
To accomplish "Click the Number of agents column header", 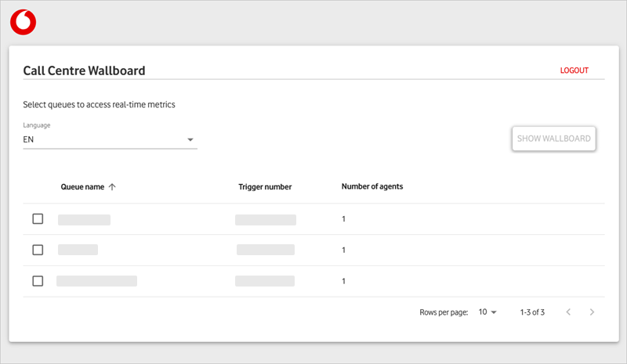I will pos(372,186).
